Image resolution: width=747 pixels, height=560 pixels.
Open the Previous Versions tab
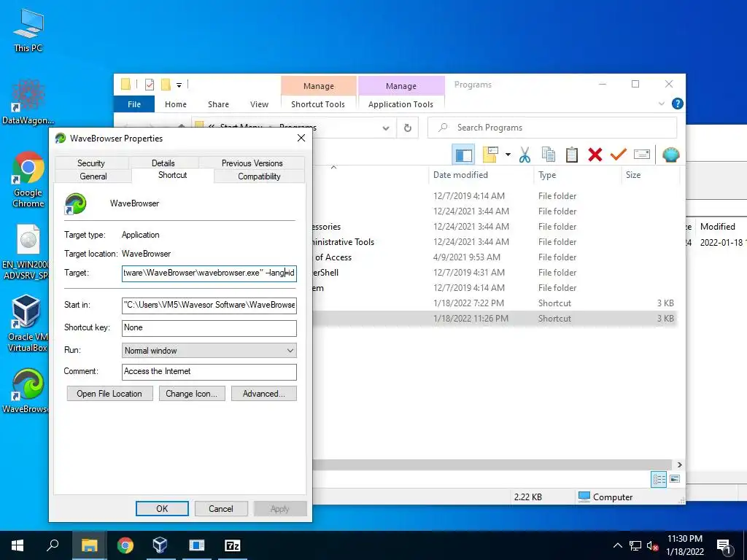[252, 163]
